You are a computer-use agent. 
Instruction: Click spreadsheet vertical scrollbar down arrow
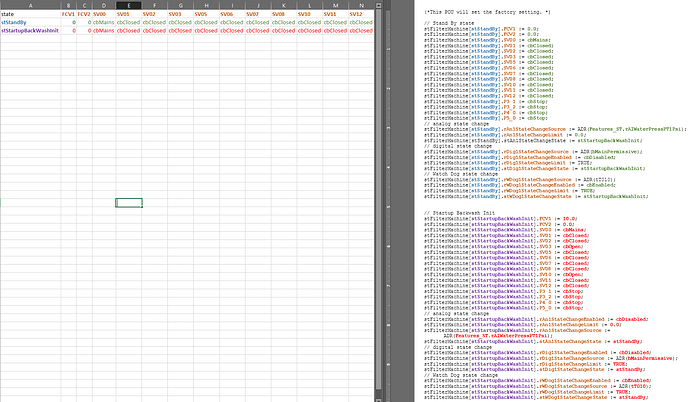[x=378, y=399]
